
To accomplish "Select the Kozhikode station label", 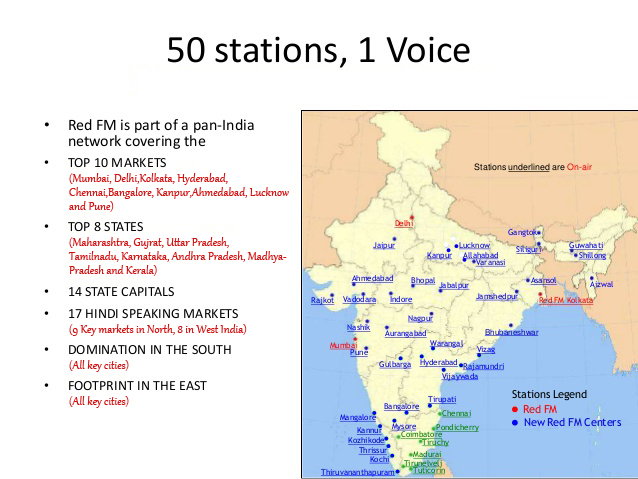I will click(x=366, y=440).
